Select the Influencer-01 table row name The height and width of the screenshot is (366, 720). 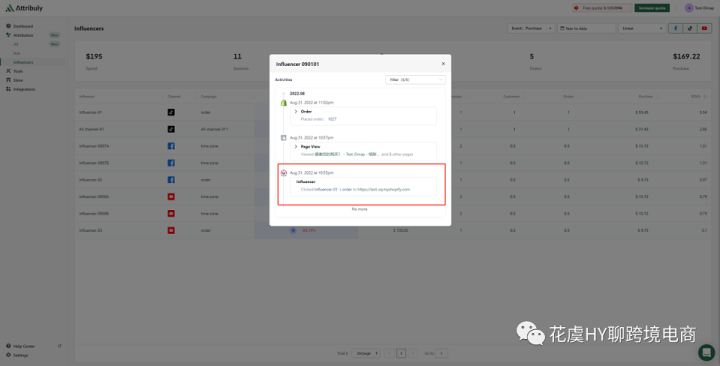click(x=90, y=113)
